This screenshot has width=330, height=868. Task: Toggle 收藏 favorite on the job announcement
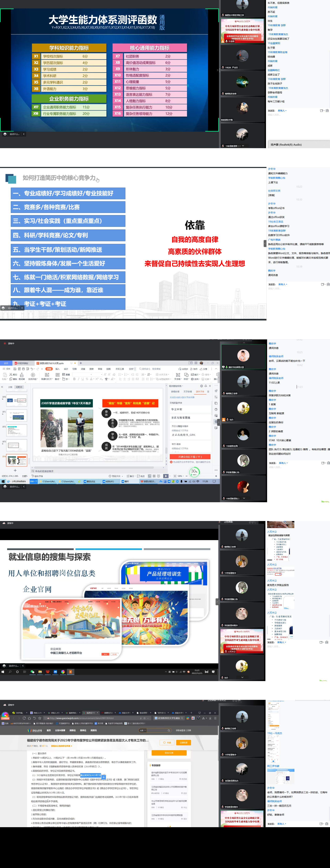(x=167, y=743)
